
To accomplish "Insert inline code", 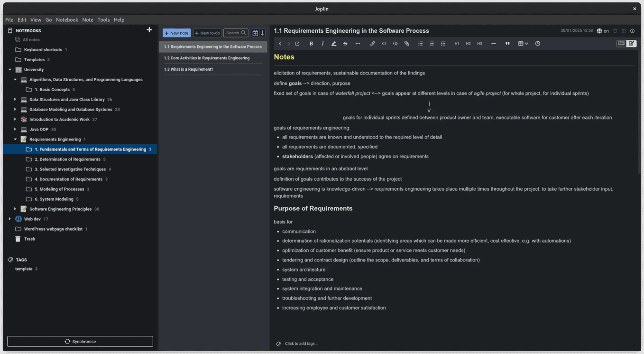I will 384,44.
